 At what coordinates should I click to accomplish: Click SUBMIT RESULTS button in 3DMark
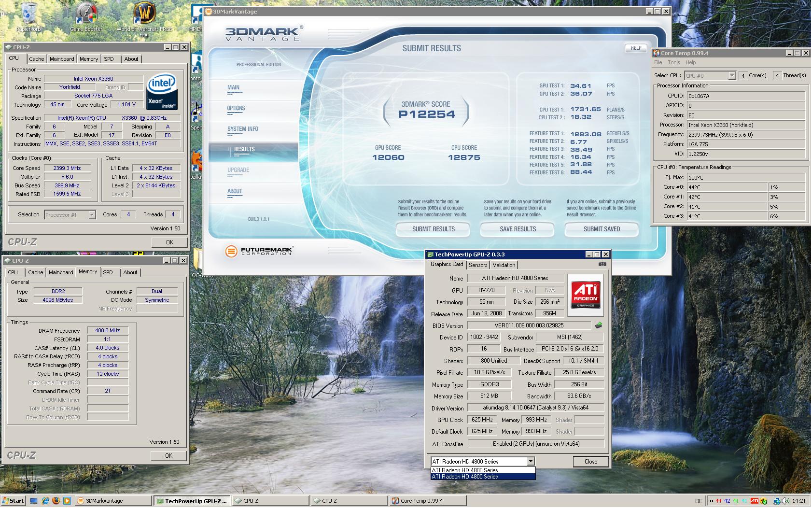pyautogui.click(x=433, y=229)
